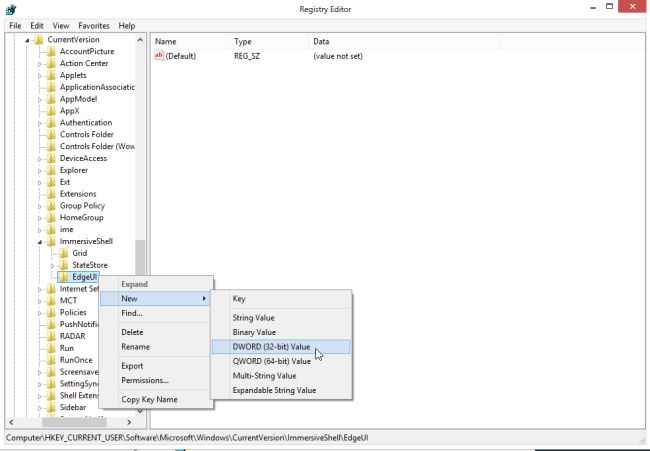Click the MCT folder icon

click(x=51, y=301)
